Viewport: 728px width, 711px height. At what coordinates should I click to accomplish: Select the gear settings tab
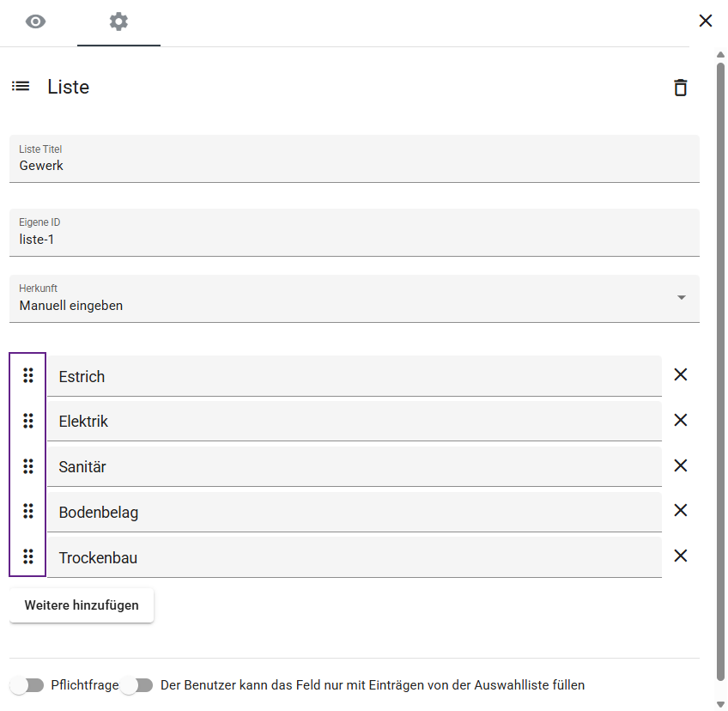(x=118, y=21)
